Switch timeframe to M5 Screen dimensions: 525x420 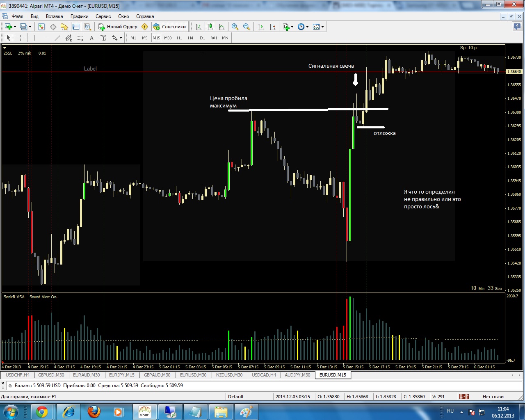pyautogui.click(x=145, y=38)
